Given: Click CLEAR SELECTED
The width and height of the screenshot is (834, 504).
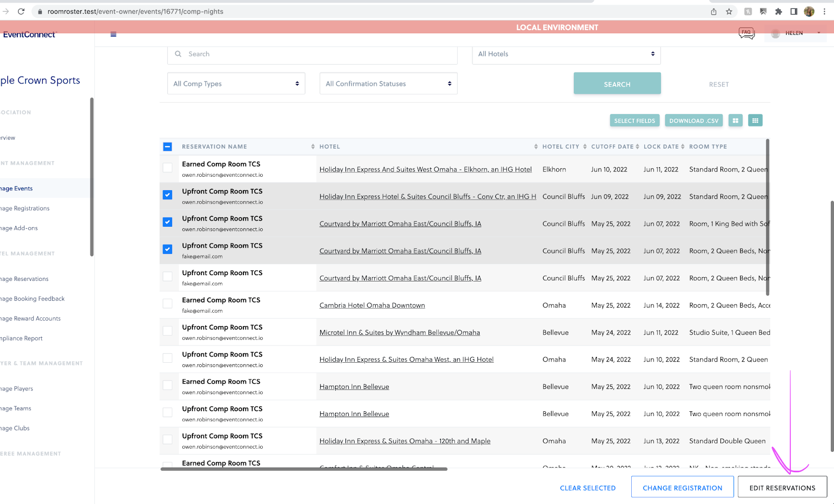Looking at the screenshot, I should click(587, 488).
